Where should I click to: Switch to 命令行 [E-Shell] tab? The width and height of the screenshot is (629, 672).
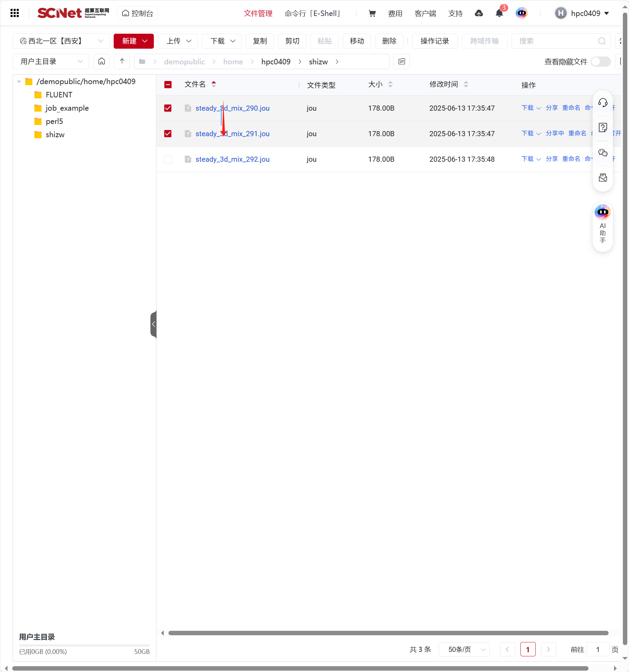coord(312,13)
